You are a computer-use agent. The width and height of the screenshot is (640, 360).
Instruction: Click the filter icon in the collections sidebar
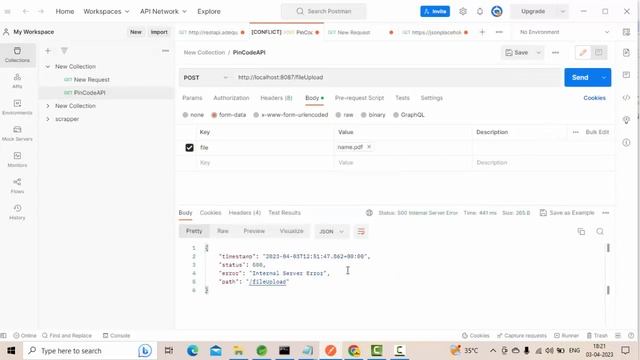[x=64, y=51]
